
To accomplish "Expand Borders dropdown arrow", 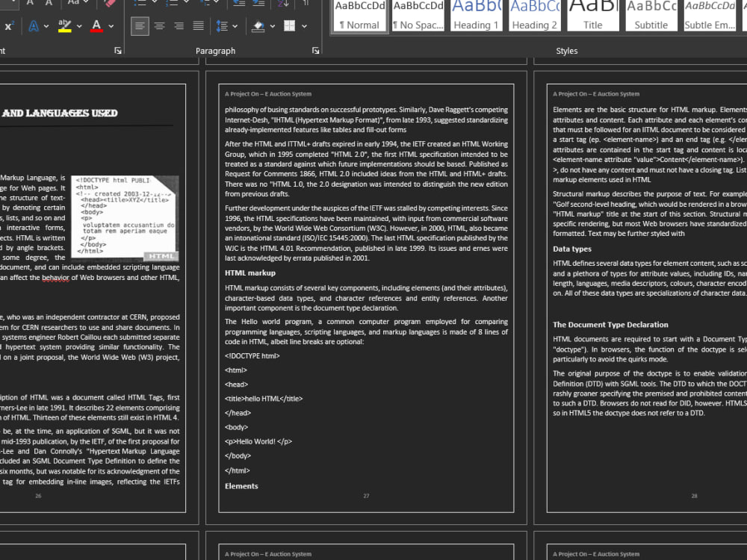I will click(305, 26).
